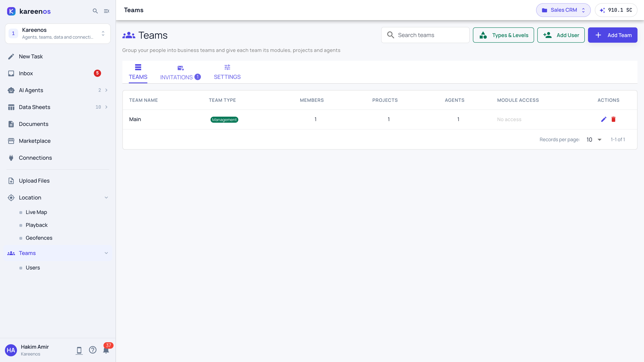Viewport: 644px width, 362px height.
Task: Expand the AI Agents chevron
Action: point(106,90)
